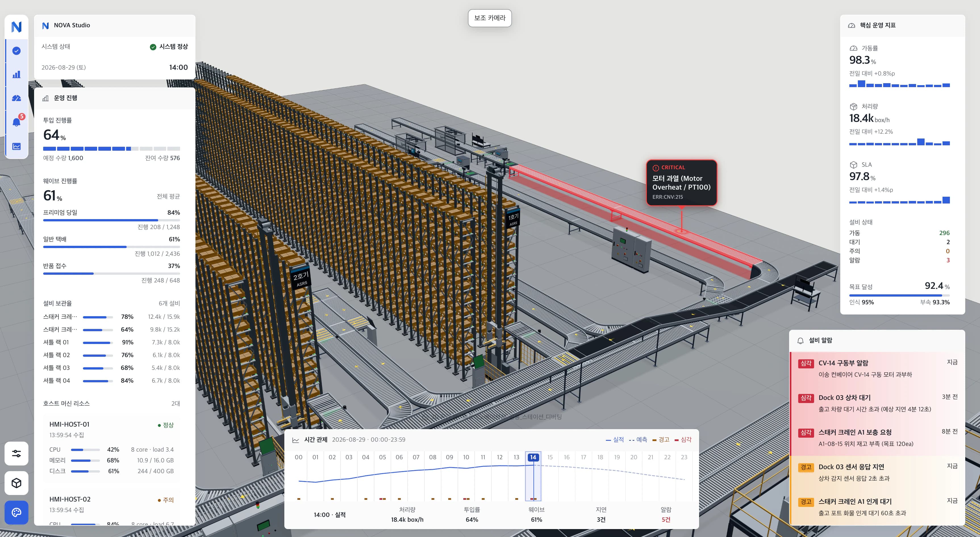Open the gauge dashboard sidebar icon
980x537 pixels.
(x=16, y=98)
